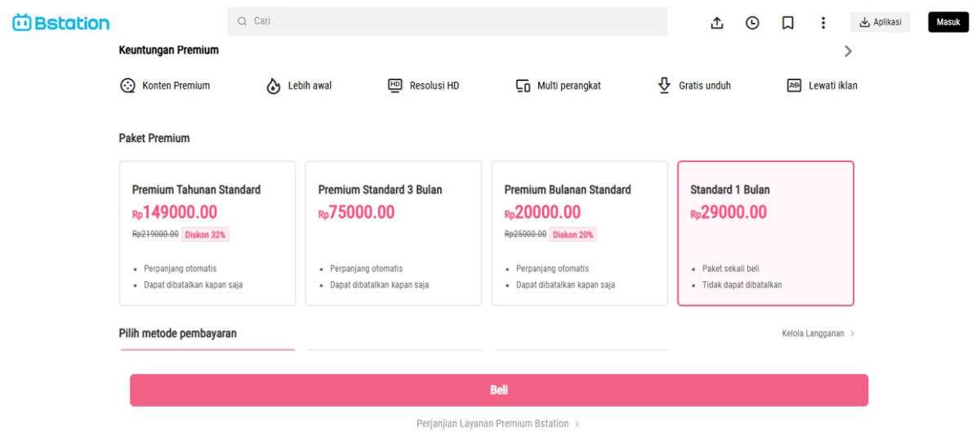Click the Lebih awal flame icon
The image size is (980, 441).
[274, 86]
